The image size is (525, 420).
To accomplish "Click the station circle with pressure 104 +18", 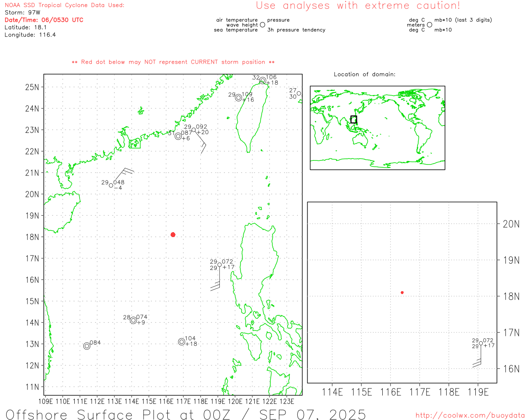I will (x=182, y=342).
